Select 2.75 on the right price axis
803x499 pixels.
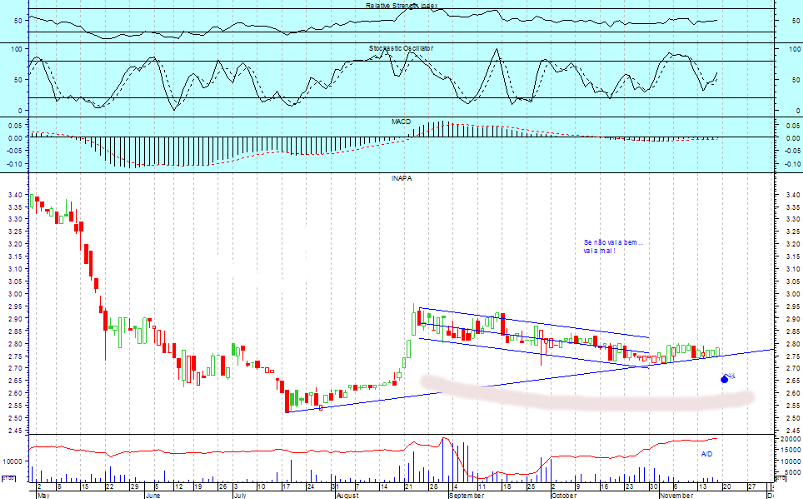coord(794,357)
